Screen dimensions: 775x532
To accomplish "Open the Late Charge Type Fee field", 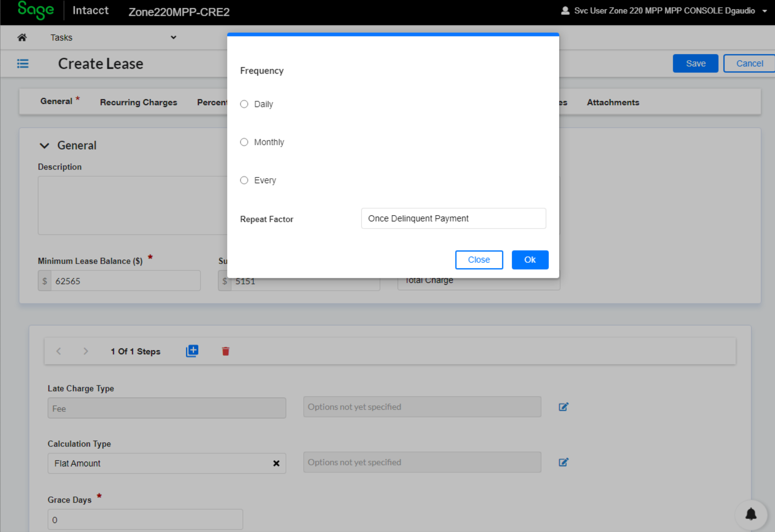I will [x=167, y=408].
